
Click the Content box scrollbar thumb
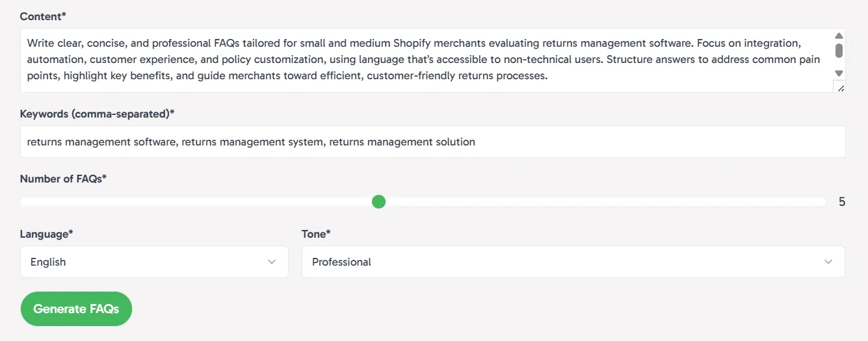click(x=839, y=51)
